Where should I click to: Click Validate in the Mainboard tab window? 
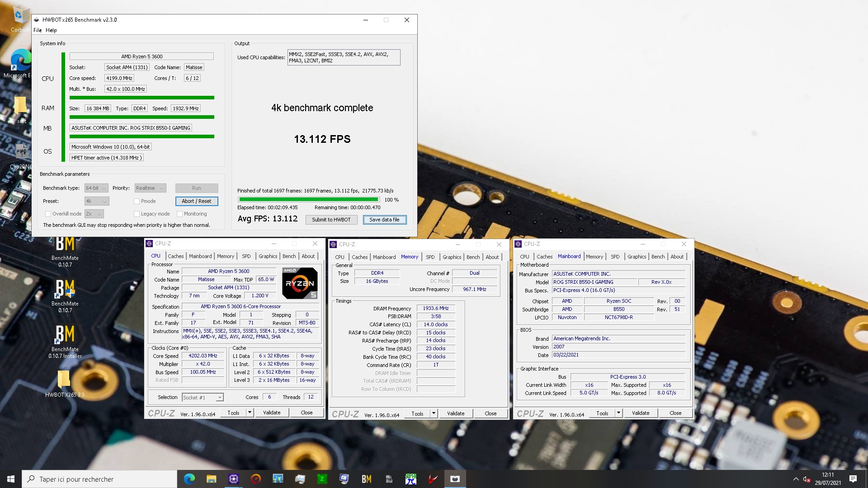(641, 413)
